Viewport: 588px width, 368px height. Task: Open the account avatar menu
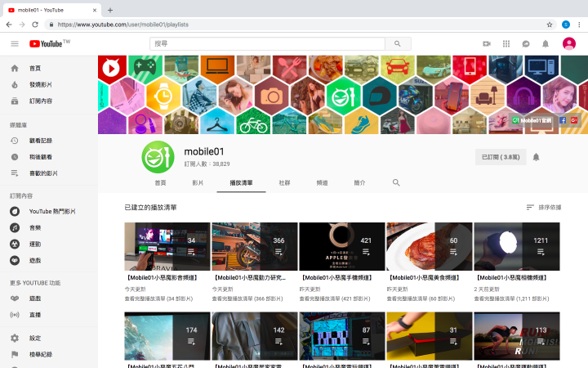(569, 43)
